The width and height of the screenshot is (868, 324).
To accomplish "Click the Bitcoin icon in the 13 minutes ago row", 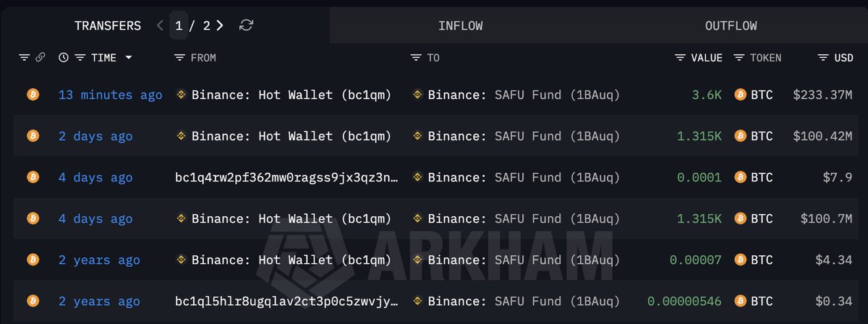I will [x=33, y=95].
